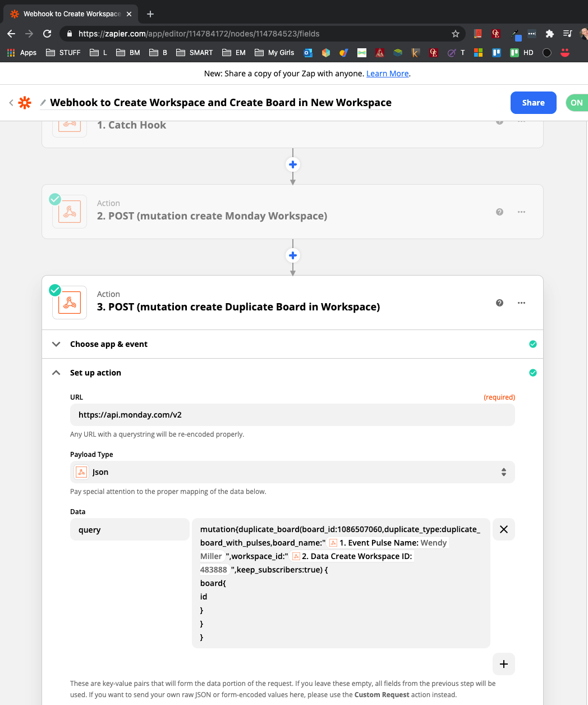Open the Microsoft bookmark icon

(479, 52)
